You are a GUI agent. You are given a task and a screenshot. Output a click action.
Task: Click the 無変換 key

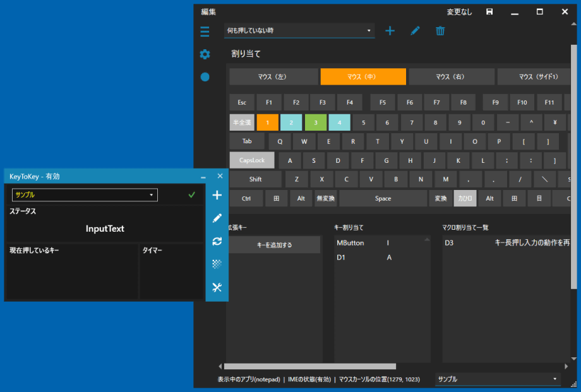point(326,199)
